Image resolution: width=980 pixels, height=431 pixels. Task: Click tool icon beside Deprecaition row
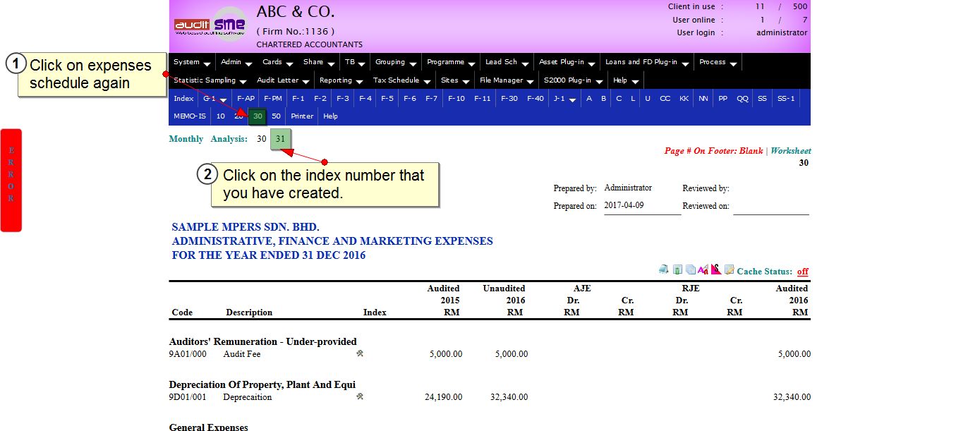click(360, 396)
